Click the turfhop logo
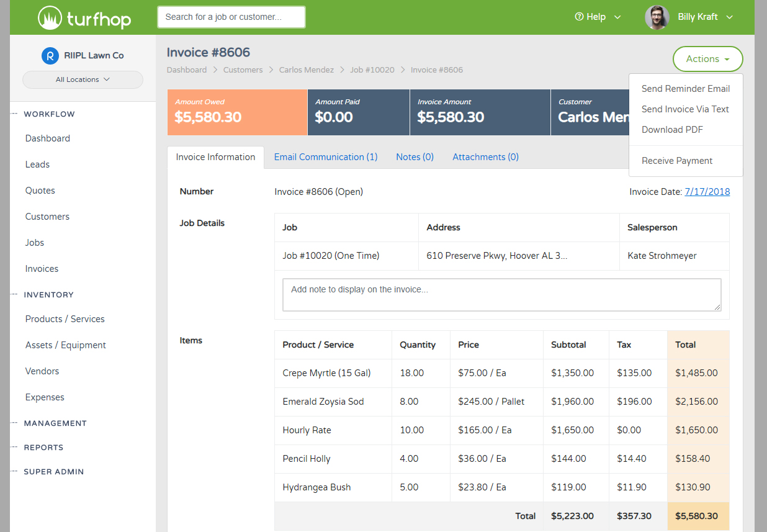 coord(84,17)
